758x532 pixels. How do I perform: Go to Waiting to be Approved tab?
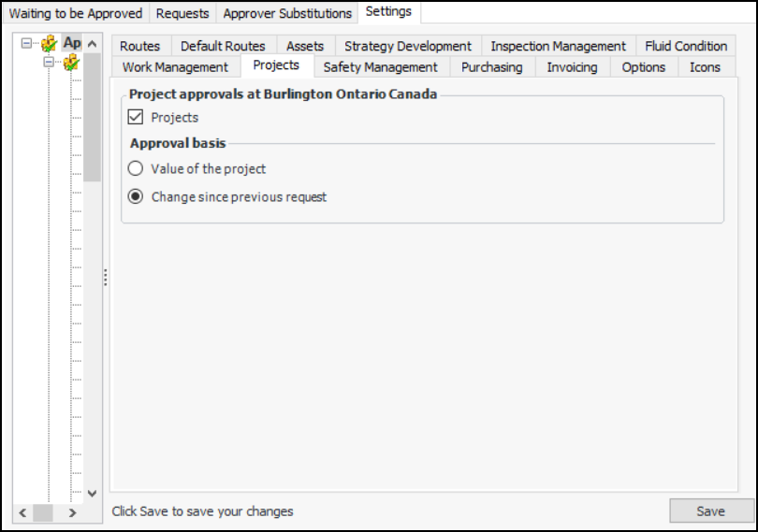[x=76, y=13]
